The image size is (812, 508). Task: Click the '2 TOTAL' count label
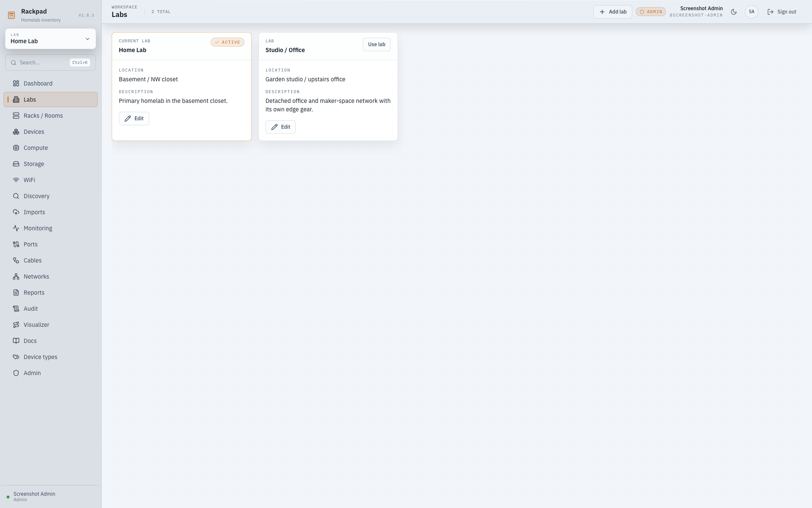coord(161,12)
